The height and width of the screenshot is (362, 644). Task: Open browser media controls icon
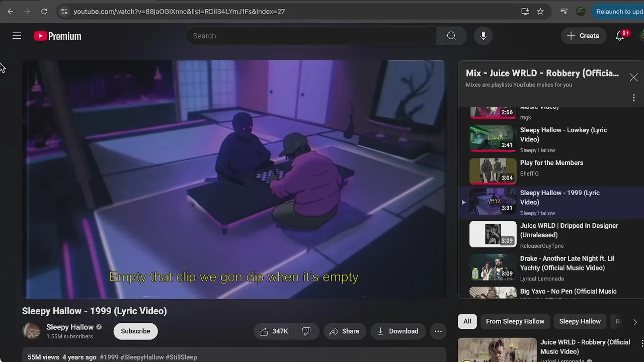point(564,11)
